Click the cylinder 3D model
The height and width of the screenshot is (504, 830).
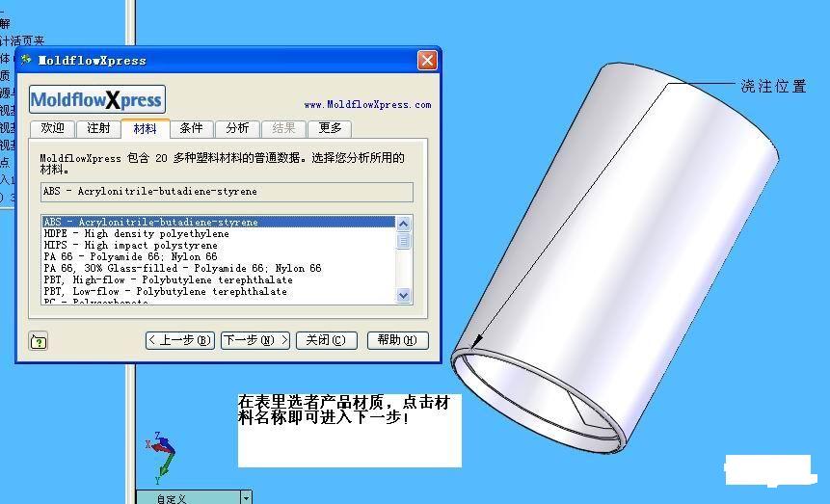(x=615, y=256)
